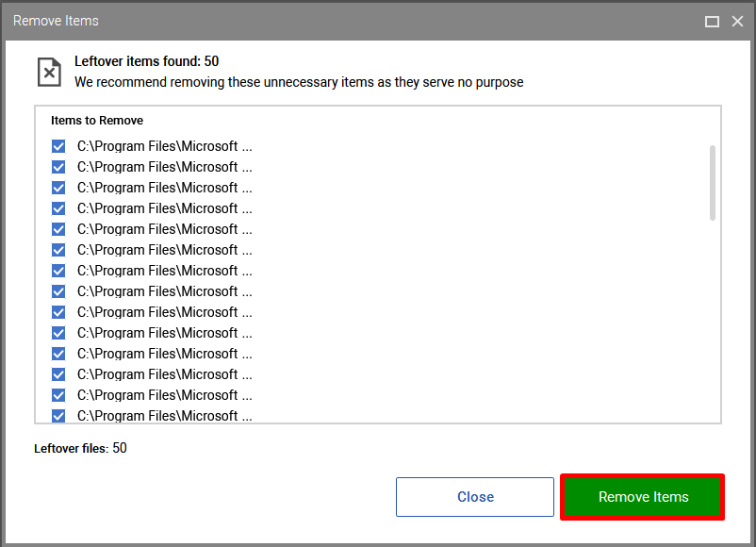The image size is (756, 547).
Task: Uncheck the first item in Items to Remove
Action: tap(58, 146)
